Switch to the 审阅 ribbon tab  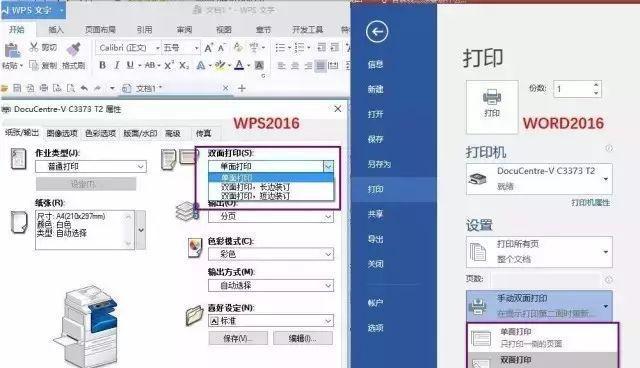(x=184, y=30)
